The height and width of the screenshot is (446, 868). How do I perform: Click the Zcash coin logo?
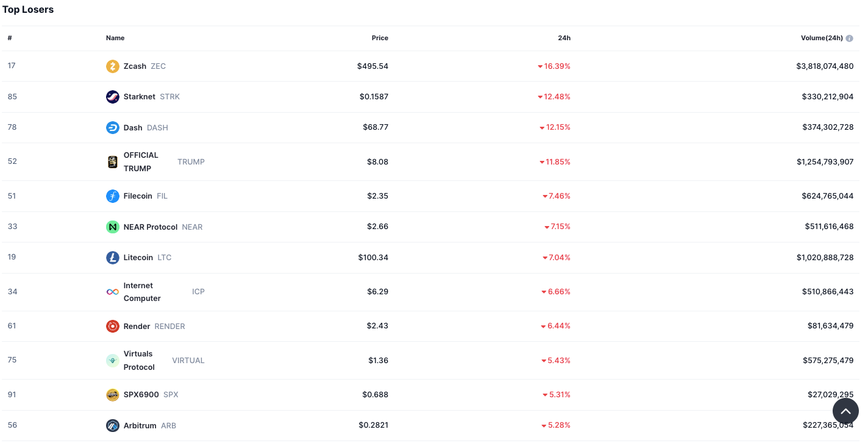pyautogui.click(x=112, y=66)
